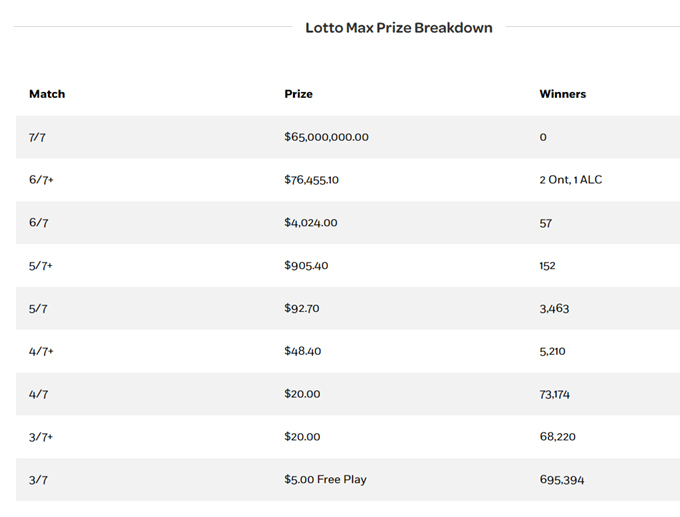The height and width of the screenshot is (517, 680).
Task: Click the '2 Ont, 1 ALC' winners cell
Action: point(570,180)
